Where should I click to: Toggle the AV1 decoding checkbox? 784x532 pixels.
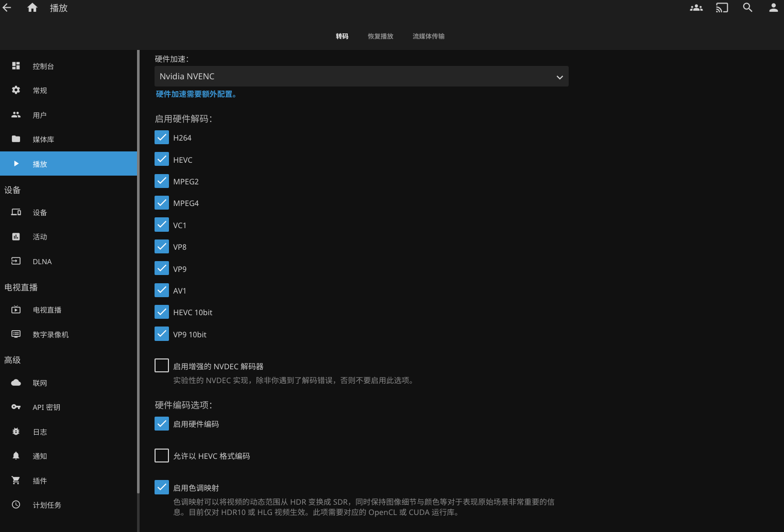point(162,290)
